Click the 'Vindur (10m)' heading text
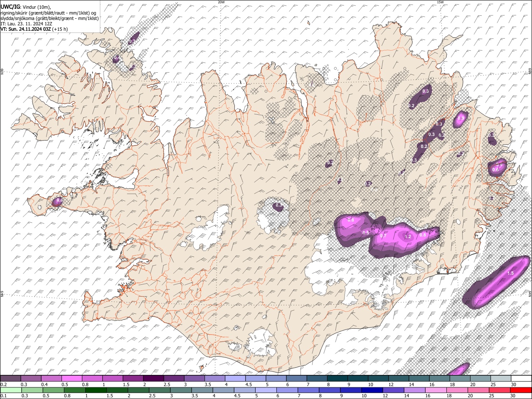Viewport: 532px width, 399px height. (37, 6)
